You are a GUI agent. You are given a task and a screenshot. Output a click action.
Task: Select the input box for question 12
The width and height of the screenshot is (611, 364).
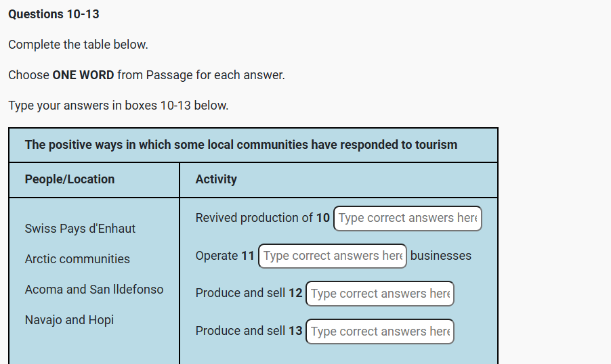(379, 294)
